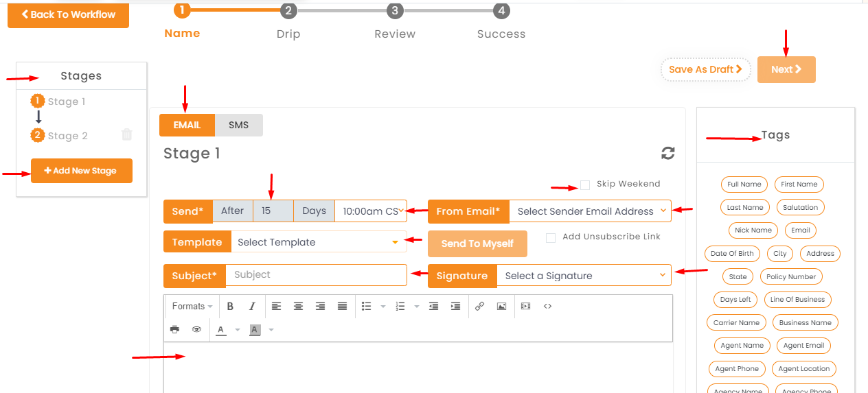
Task: Insert the Email tag
Action: [801, 230]
